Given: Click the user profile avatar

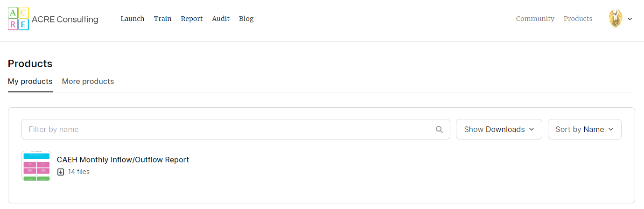Looking at the screenshot, I should pyautogui.click(x=616, y=19).
